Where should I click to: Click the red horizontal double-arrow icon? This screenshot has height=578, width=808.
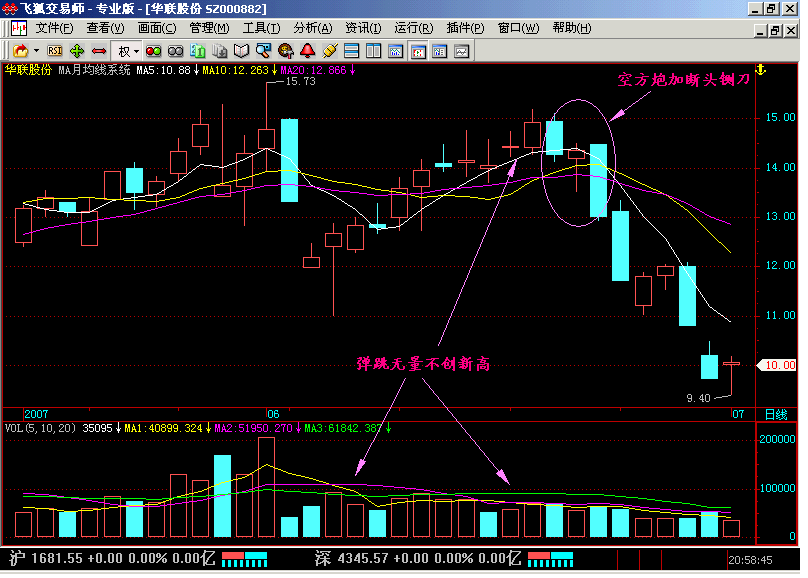click(x=98, y=51)
